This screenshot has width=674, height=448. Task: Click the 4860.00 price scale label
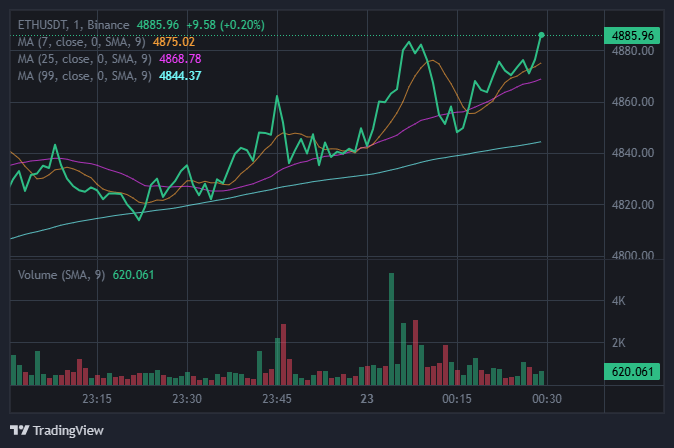click(632, 102)
